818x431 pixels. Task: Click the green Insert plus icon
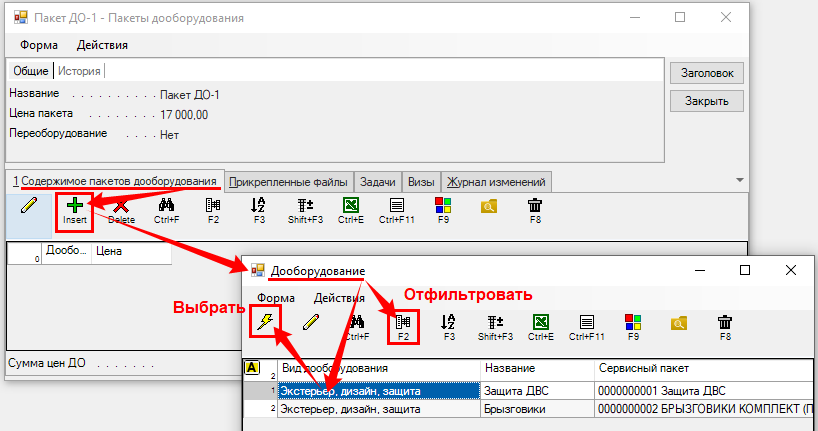75,205
